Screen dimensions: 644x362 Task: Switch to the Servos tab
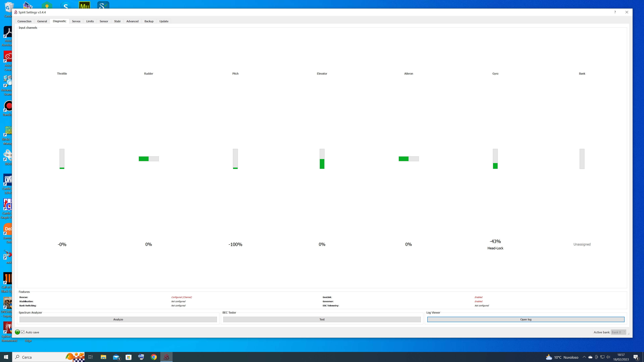pos(76,21)
